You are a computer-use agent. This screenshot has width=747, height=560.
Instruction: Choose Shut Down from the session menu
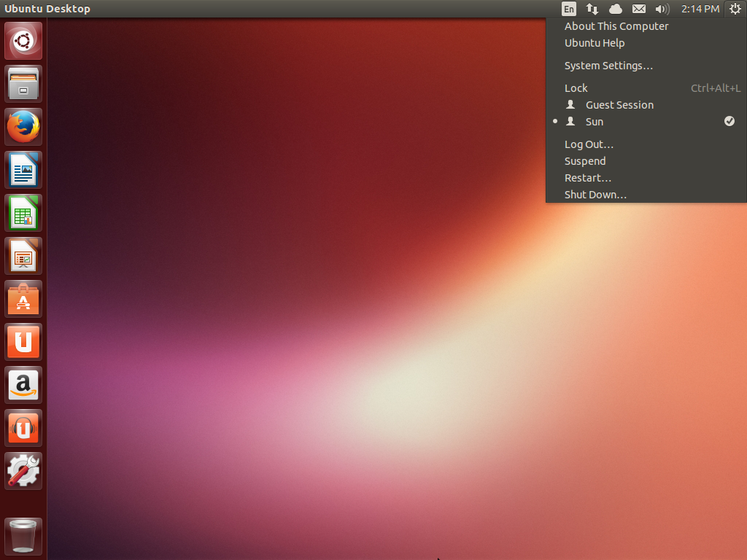[x=595, y=194]
